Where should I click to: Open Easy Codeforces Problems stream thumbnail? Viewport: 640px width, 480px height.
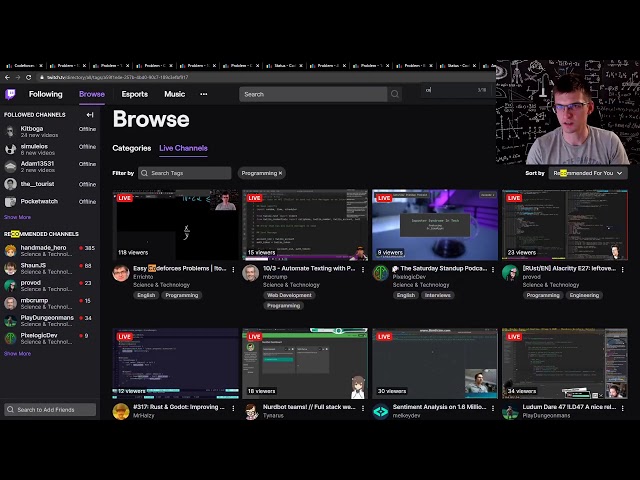tap(176, 225)
